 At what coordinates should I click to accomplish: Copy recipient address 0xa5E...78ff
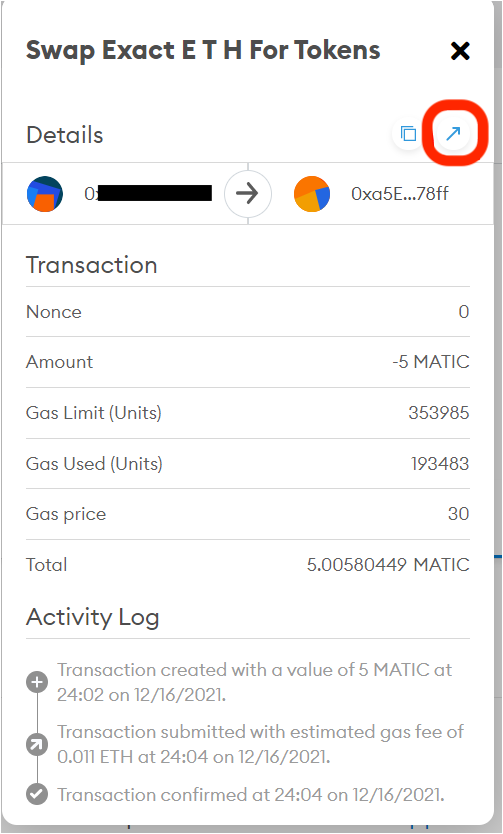coord(399,194)
